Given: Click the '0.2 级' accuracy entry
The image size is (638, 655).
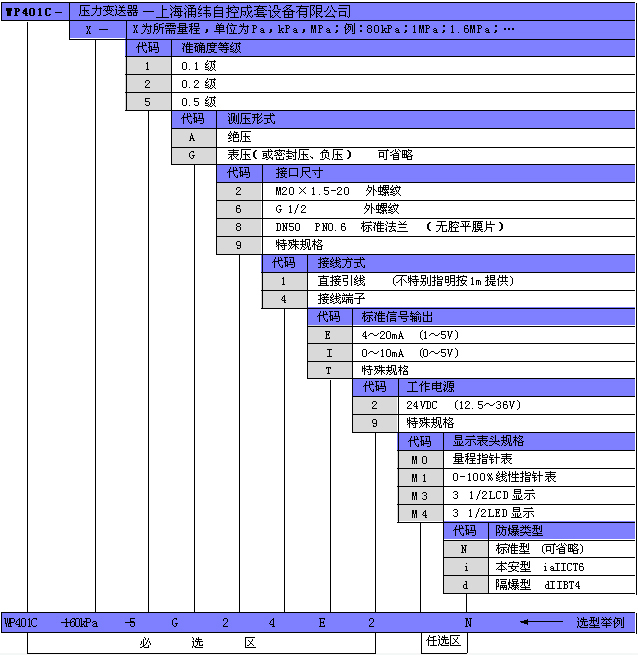Looking at the screenshot, I should click(199, 84).
